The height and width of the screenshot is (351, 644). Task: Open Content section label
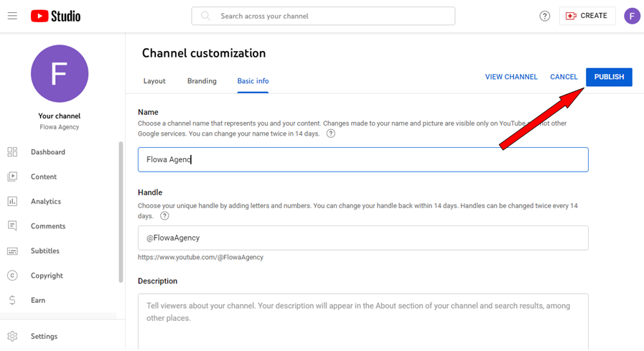[x=44, y=177]
